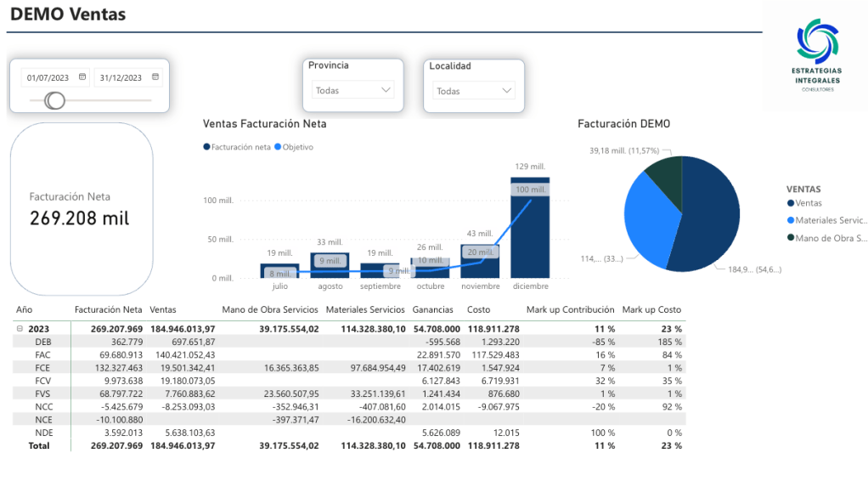Select the Materiales Servicios legend dot
Screen dimensions: 868x487
(791, 220)
